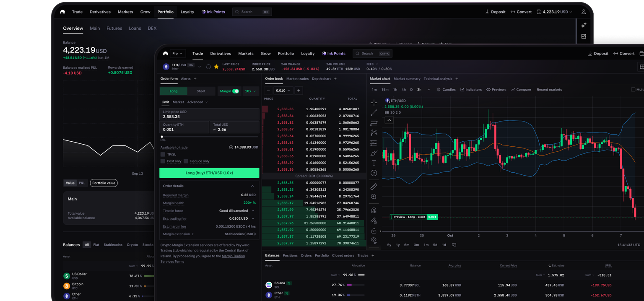Select the ruler measure tool
Screen dimensions: 644x301
[374, 187]
